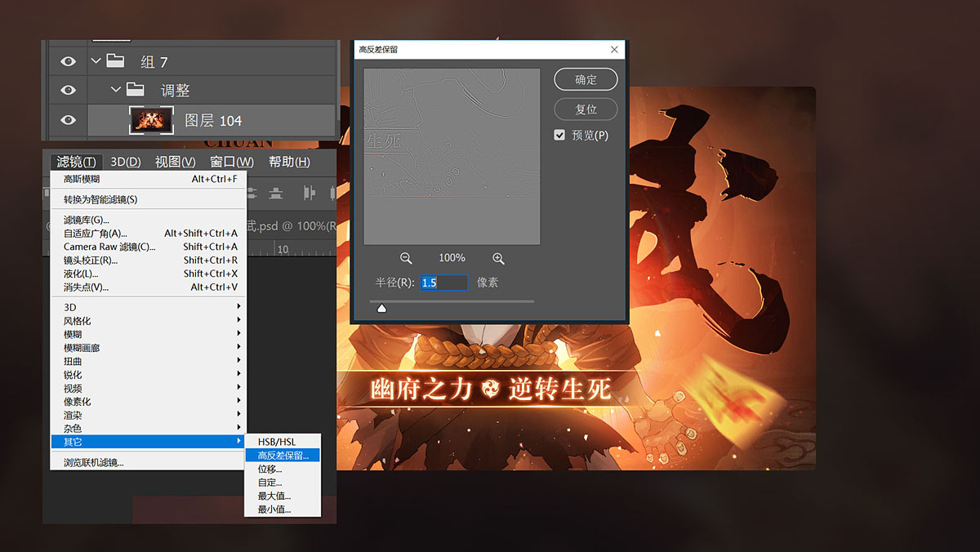The width and height of the screenshot is (980, 552).
Task: Collapse the 调整 folder chevron
Action: tap(115, 89)
